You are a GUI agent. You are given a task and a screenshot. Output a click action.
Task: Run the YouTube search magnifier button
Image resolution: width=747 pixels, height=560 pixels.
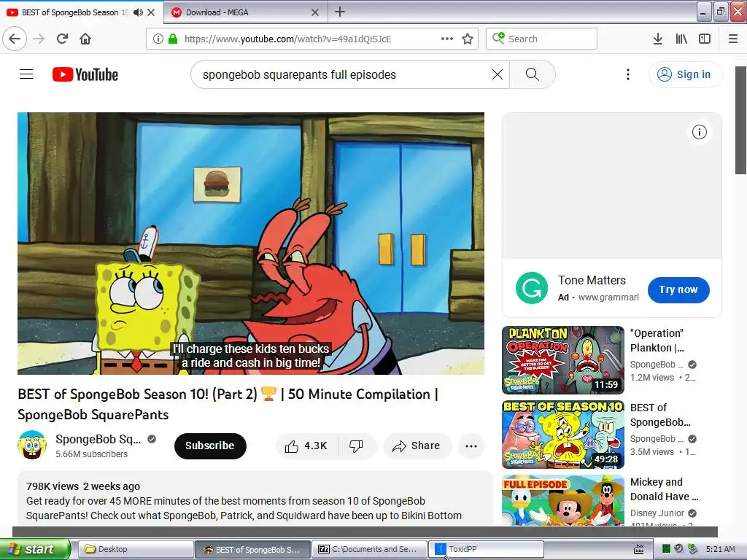click(x=532, y=74)
